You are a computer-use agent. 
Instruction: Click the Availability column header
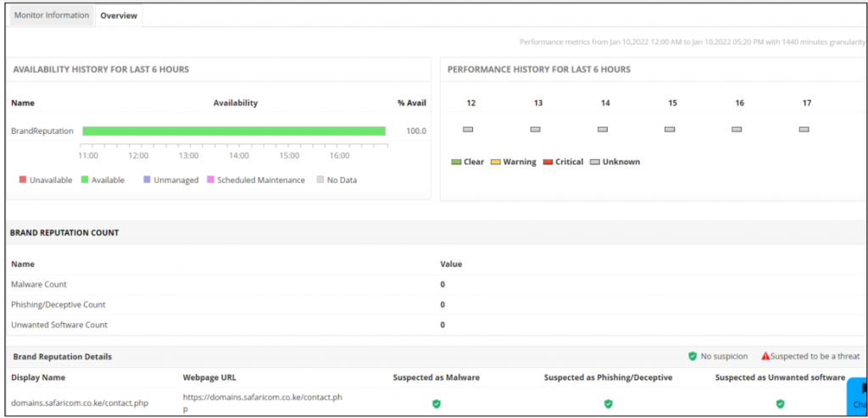(x=236, y=103)
